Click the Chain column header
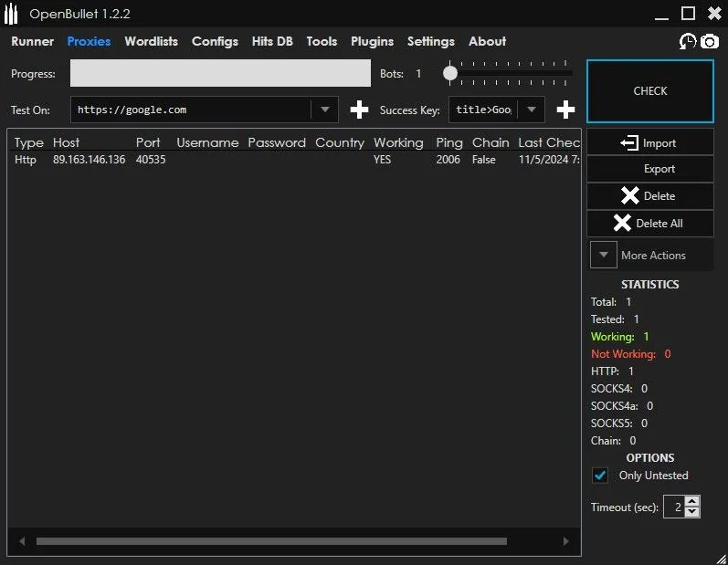This screenshot has width=728, height=565. pyautogui.click(x=491, y=142)
